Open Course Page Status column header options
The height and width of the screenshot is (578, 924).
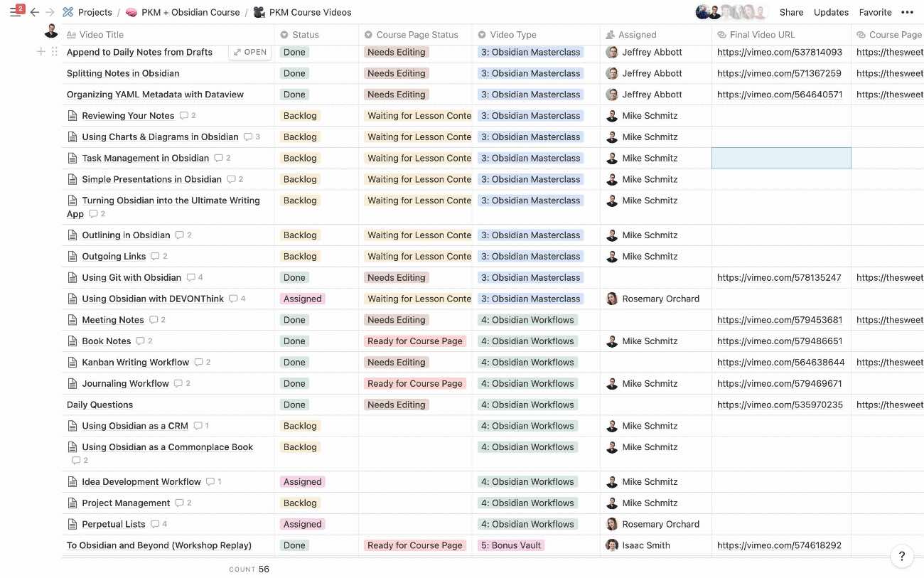(416, 35)
